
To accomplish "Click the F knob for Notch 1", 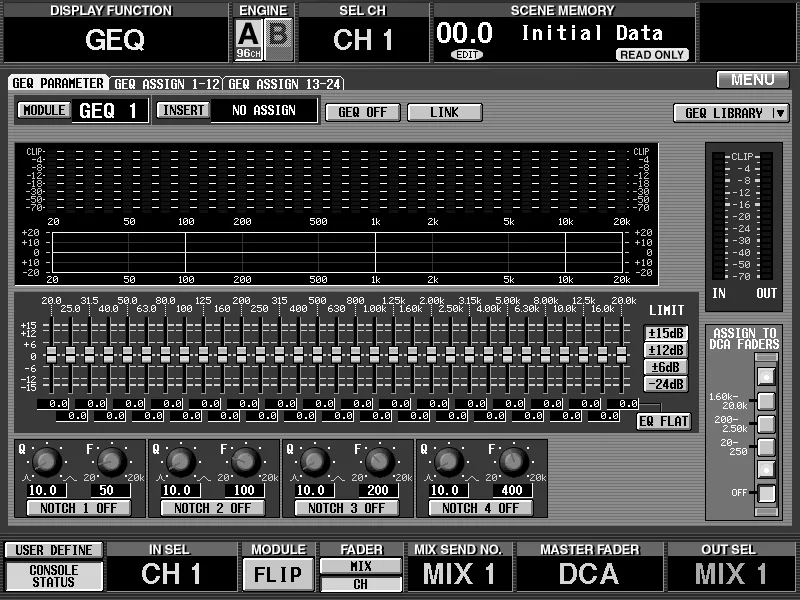I will click(x=112, y=461).
